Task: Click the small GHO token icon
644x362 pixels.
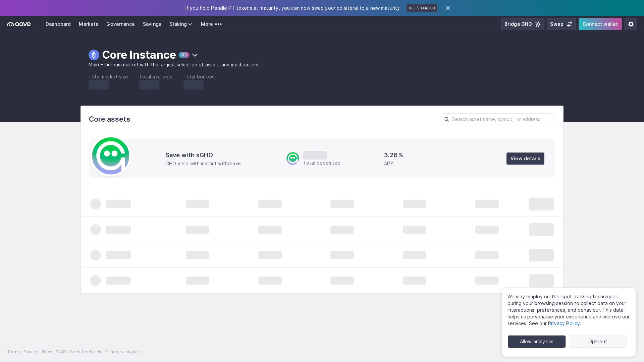Action: (293, 159)
